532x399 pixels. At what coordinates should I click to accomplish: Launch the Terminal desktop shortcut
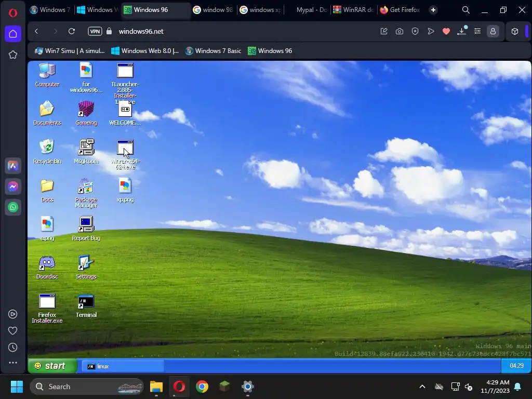86,305
